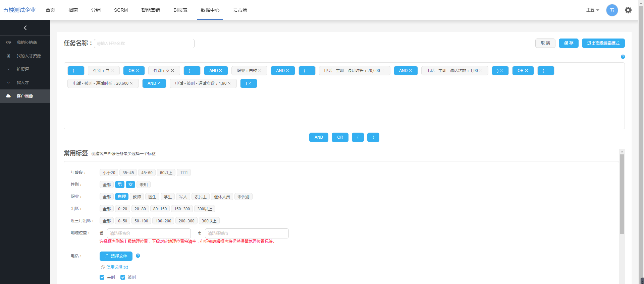The height and width of the screenshot is (284, 644).
Task: Open the 王五 user dropdown
Action: (x=592, y=10)
